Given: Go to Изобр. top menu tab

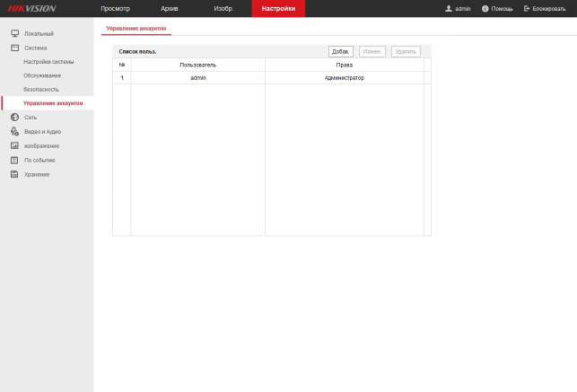Looking at the screenshot, I should coord(224,9).
